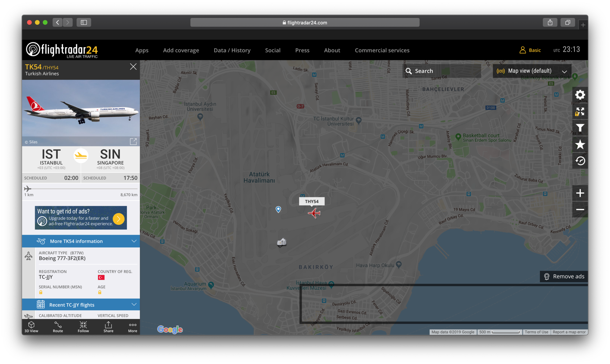The image size is (610, 364).
Task: Zoom in on the map
Action: 580,193
